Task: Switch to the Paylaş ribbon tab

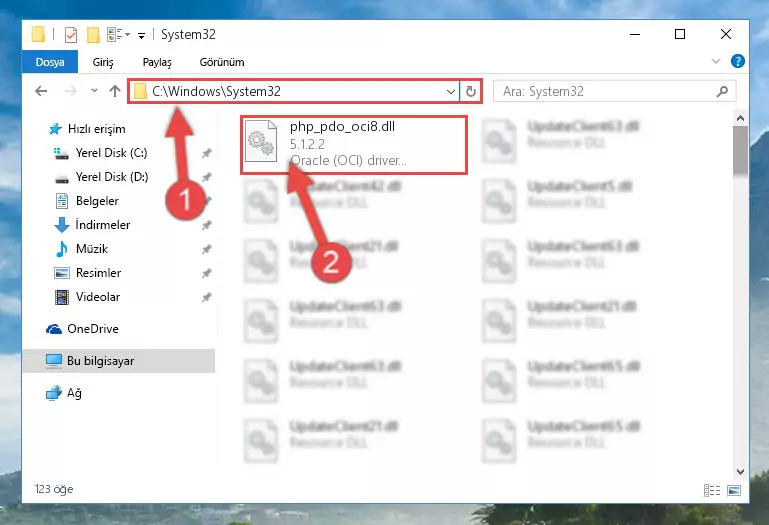Action: pos(157,62)
